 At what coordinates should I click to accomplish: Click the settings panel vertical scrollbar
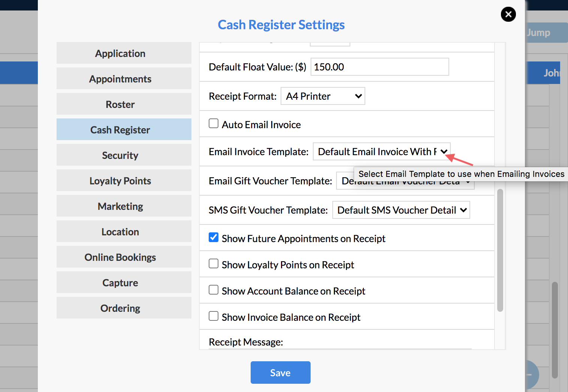[x=500, y=250]
